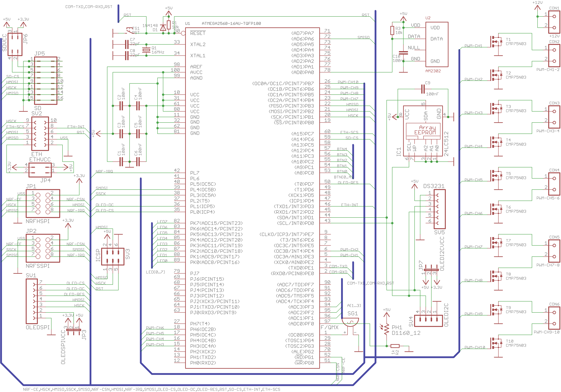This screenshot has height=392, width=561.
Task: Click the Q1 16MHz crystal symbol
Action: tap(146, 50)
